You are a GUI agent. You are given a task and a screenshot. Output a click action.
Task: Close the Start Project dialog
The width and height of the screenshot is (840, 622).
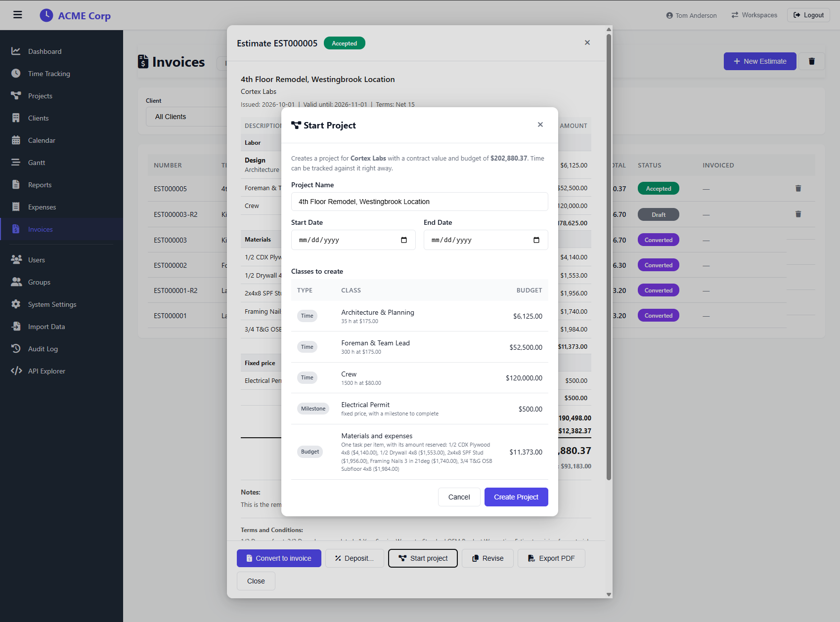[x=540, y=125]
